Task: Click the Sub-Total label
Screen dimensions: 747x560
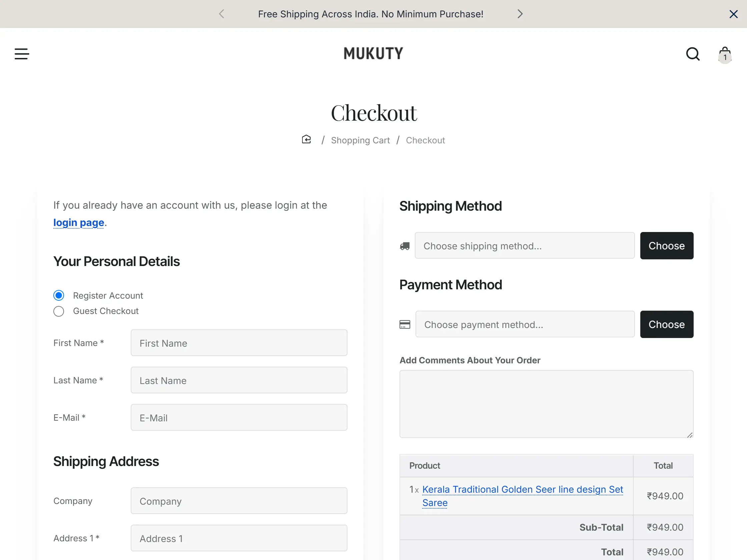Action: click(601, 528)
